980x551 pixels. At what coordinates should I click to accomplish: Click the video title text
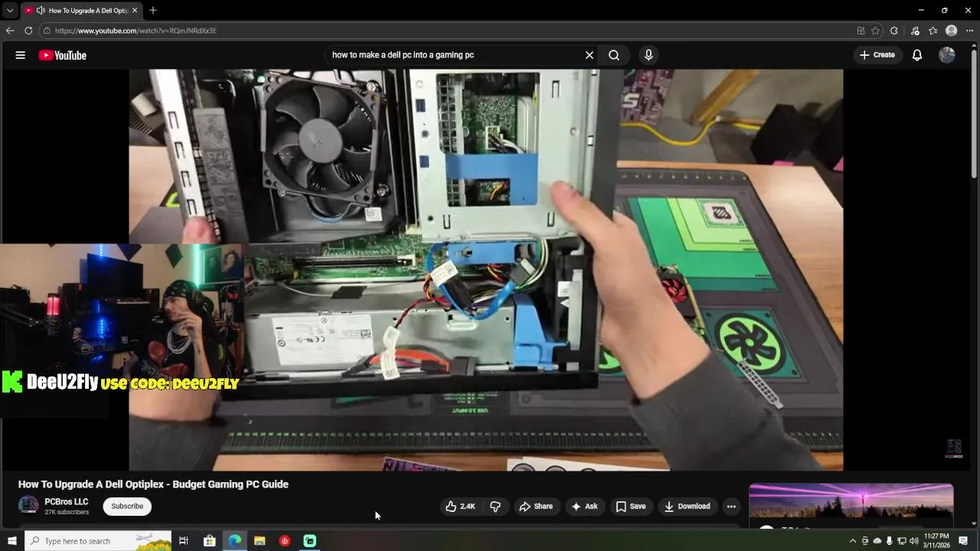(153, 484)
